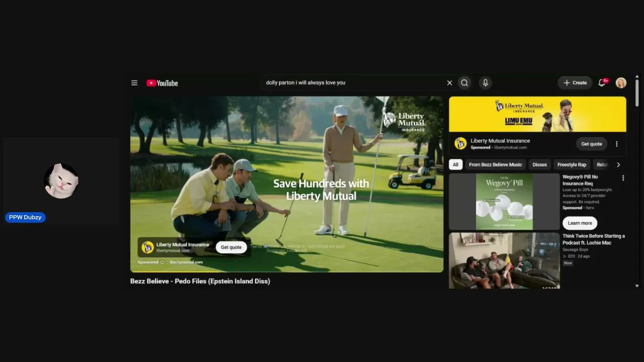The width and height of the screenshot is (644, 362).
Task: Open the Wegovy Pill ad thumbnail
Action: point(504,202)
